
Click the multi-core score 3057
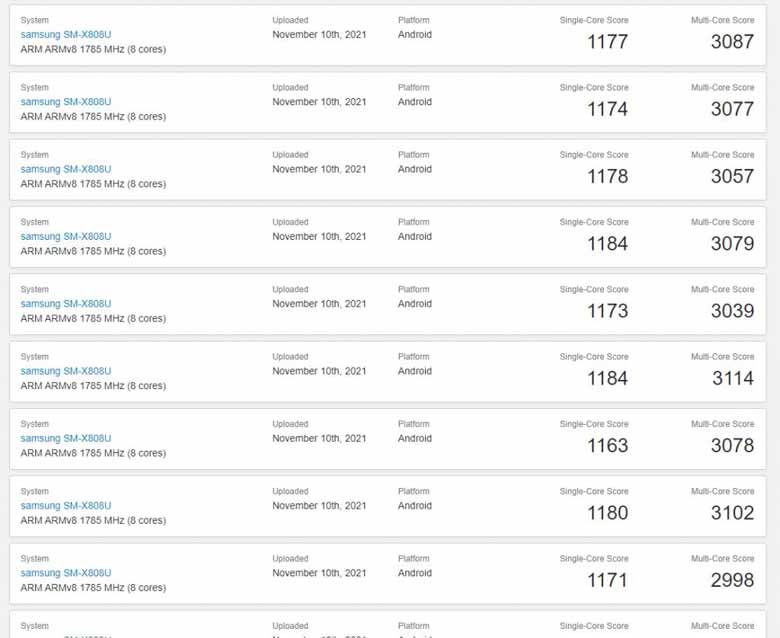[x=732, y=176]
